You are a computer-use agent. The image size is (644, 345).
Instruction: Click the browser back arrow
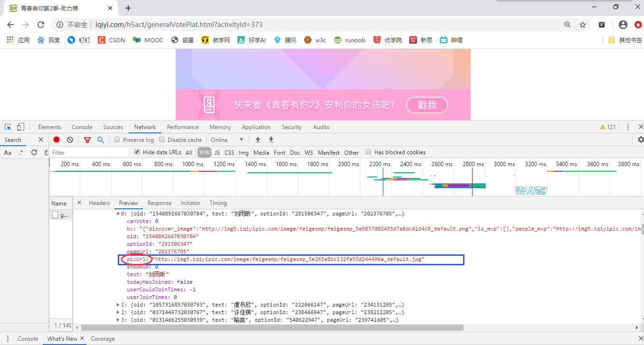10,25
